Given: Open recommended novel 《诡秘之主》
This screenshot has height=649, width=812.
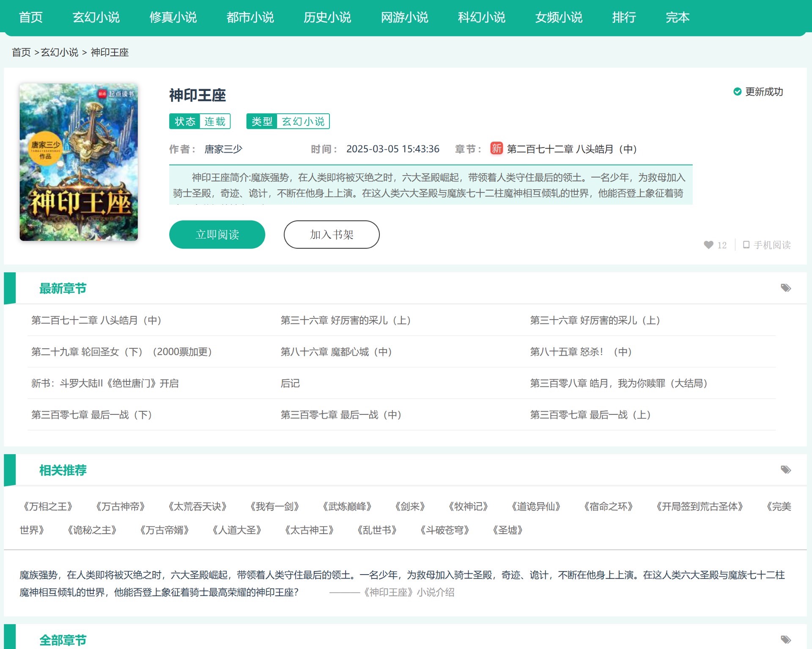Looking at the screenshot, I should point(92,530).
